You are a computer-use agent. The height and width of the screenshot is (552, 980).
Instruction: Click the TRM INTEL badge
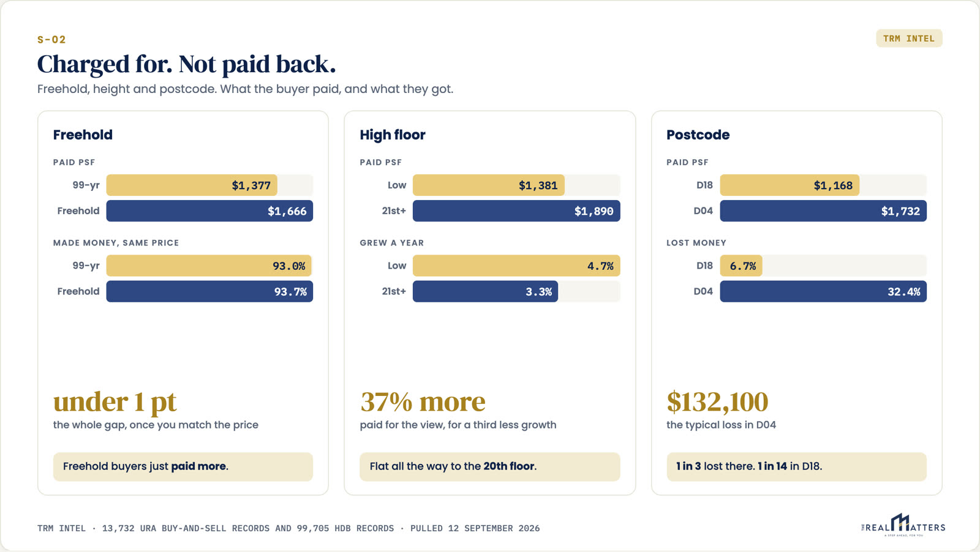pos(909,39)
